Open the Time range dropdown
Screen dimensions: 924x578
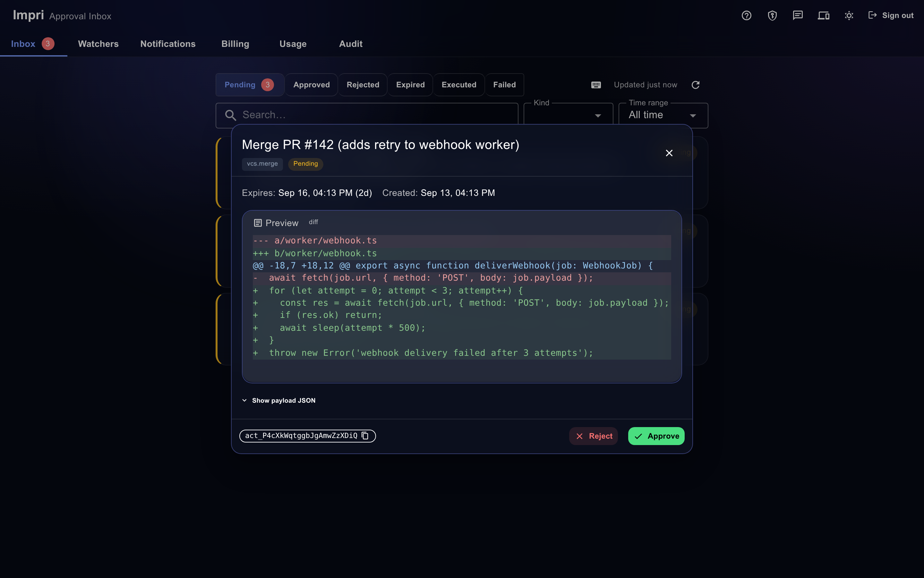coord(663,115)
